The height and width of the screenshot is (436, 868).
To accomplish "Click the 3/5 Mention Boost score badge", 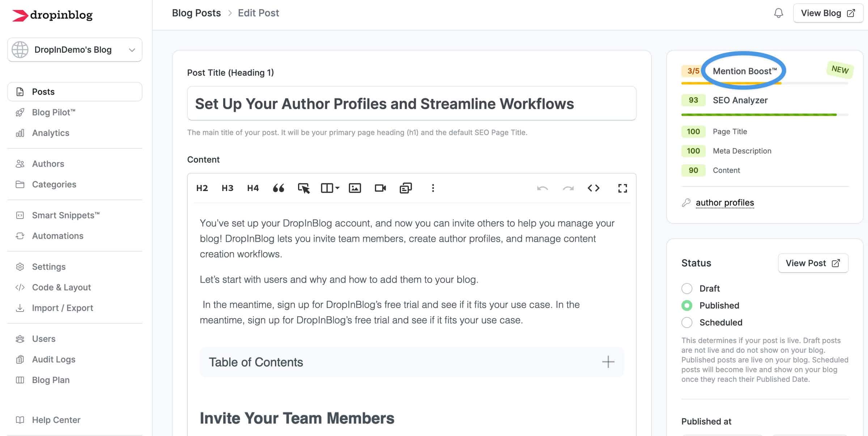I will (693, 71).
